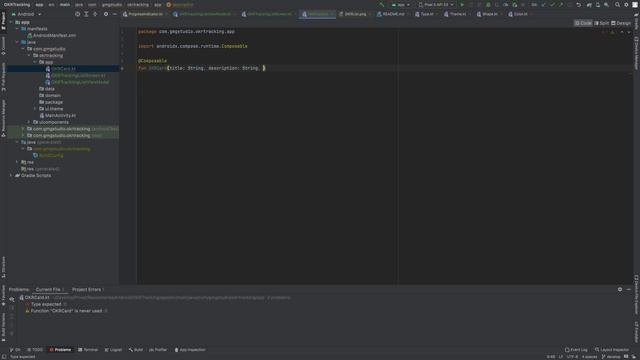Go to next highlighted error arrow
640x360 pixels.
[x=629, y=32]
